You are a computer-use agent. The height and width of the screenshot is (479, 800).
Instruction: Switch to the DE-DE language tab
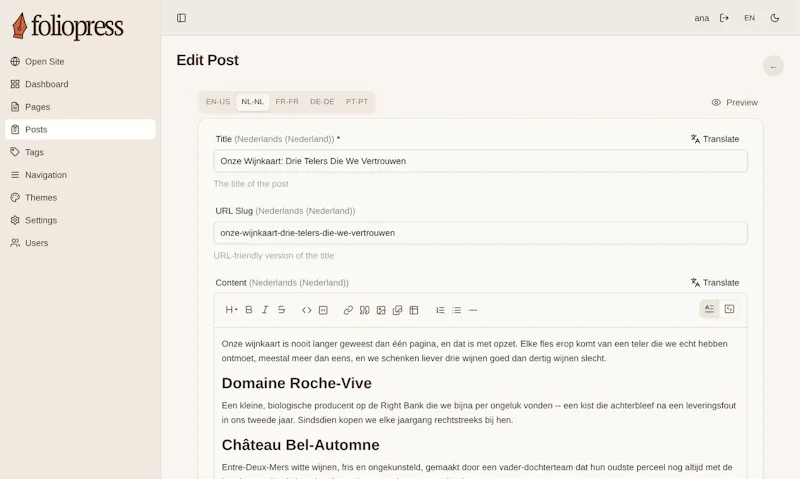click(322, 102)
